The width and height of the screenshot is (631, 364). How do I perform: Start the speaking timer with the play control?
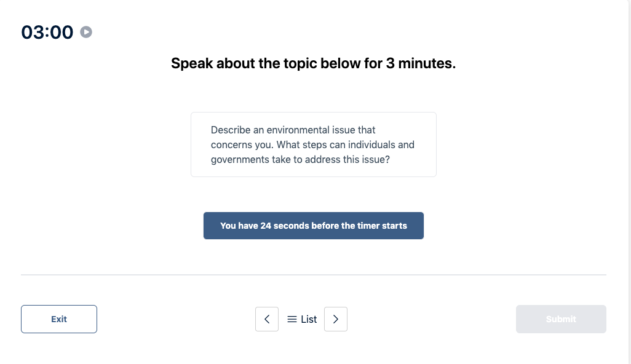click(86, 32)
